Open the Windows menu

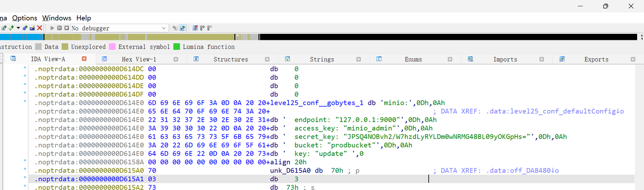pyautogui.click(x=57, y=18)
